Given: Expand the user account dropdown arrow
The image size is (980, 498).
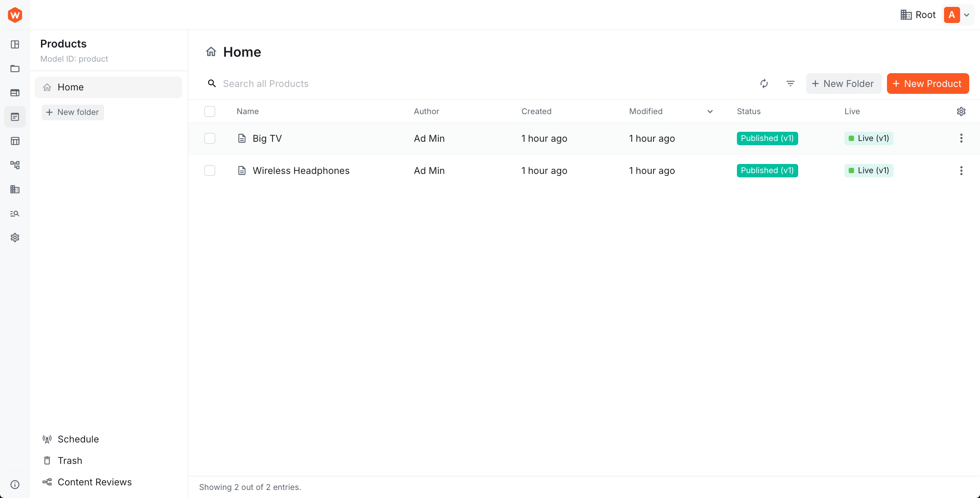Looking at the screenshot, I should (x=967, y=15).
